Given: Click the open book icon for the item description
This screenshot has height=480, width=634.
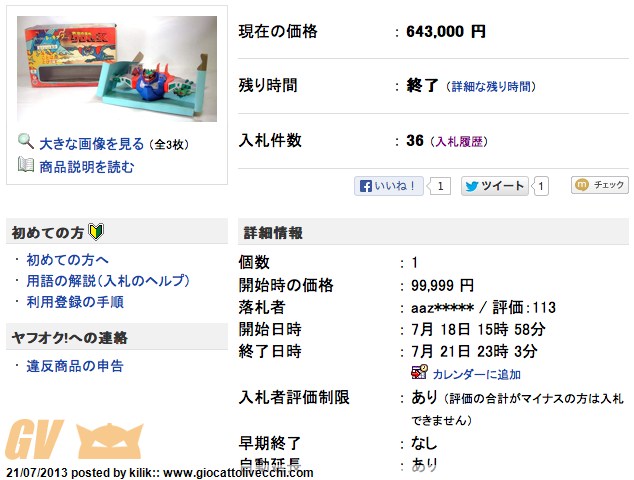Looking at the screenshot, I should tap(26, 165).
